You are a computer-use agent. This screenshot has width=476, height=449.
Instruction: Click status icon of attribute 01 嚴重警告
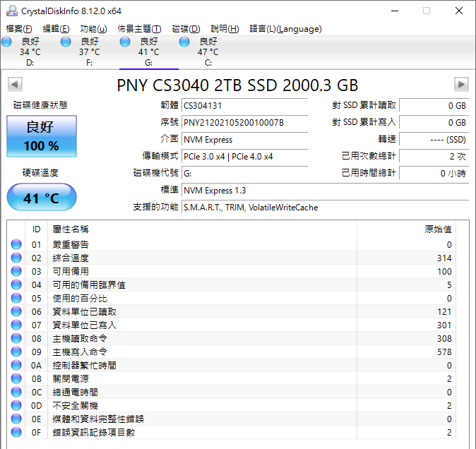(16, 244)
